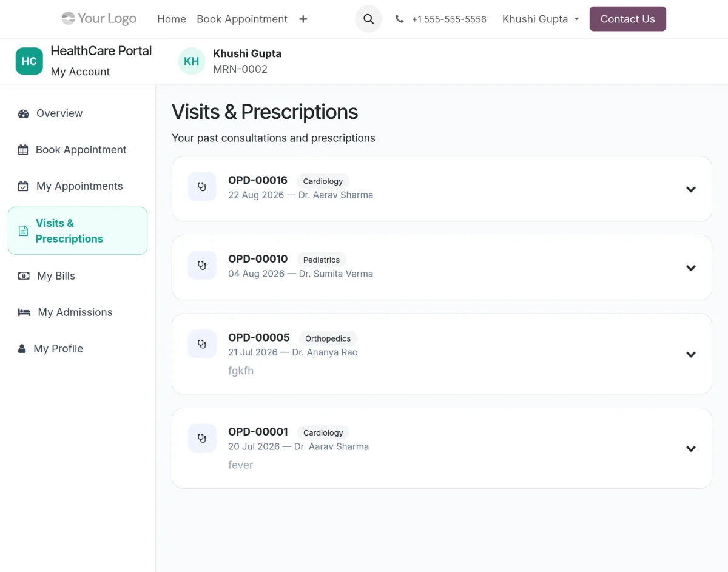The width and height of the screenshot is (728, 572).
Task: Click stethoscope icon on OPD-00016 card
Action: pos(202,187)
